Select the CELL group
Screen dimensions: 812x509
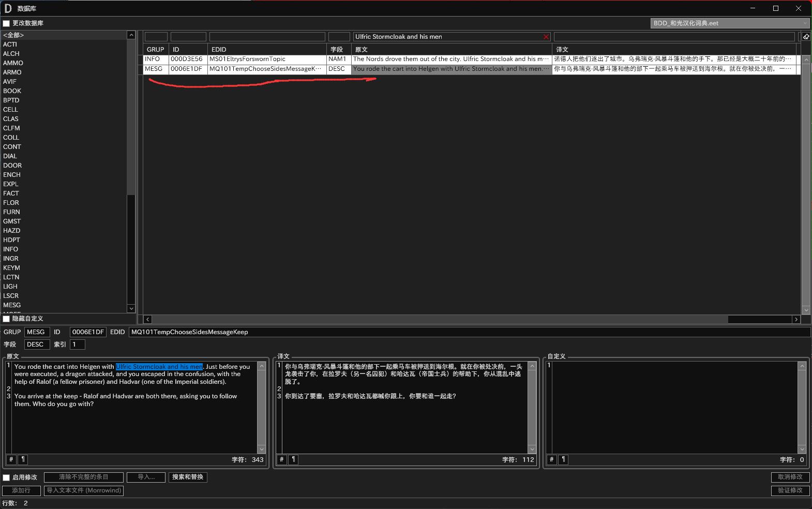tap(64, 110)
